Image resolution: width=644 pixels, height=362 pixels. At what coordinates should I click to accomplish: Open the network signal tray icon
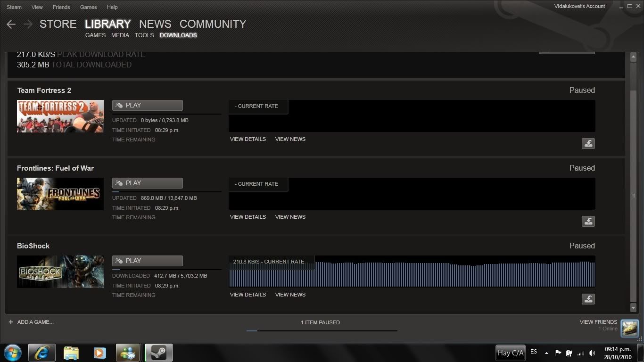[581, 353]
